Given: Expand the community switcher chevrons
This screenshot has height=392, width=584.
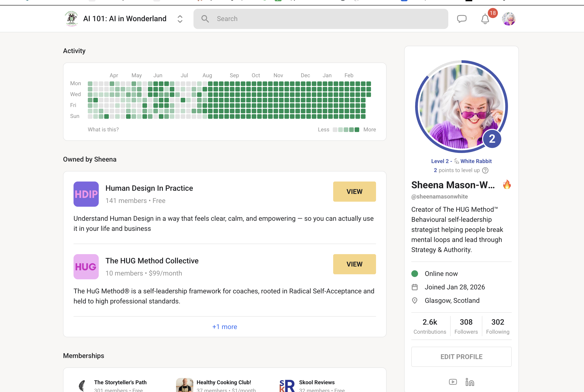Looking at the screenshot, I should (x=180, y=19).
